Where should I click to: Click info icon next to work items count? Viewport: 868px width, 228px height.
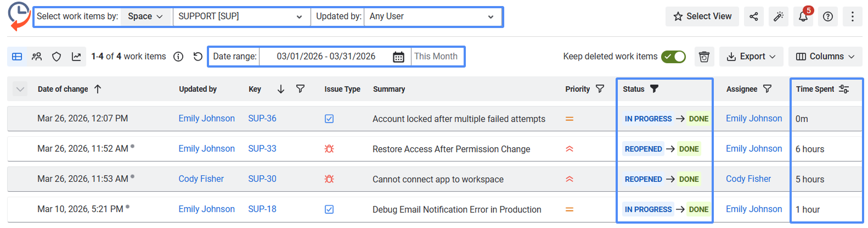coord(178,57)
